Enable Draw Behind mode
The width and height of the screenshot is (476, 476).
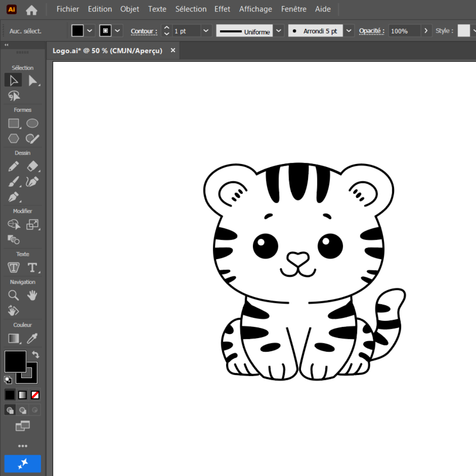[22, 410]
